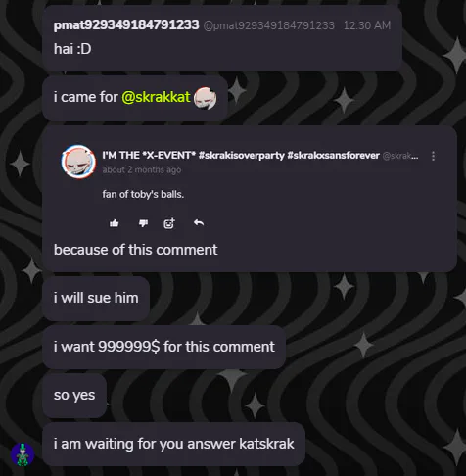
Task: Click the 12:30 AM timestamp
Action: point(367,25)
